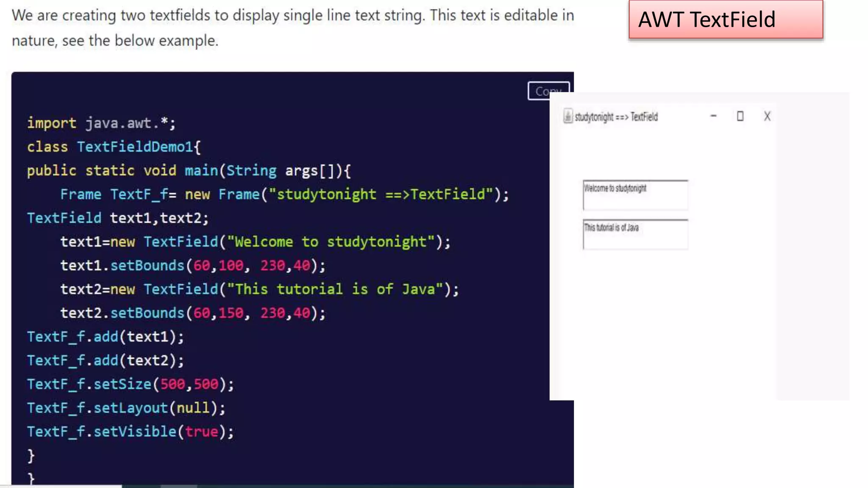Click the text1=new TextField("Welcome to studytonight") line

[256, 242]
